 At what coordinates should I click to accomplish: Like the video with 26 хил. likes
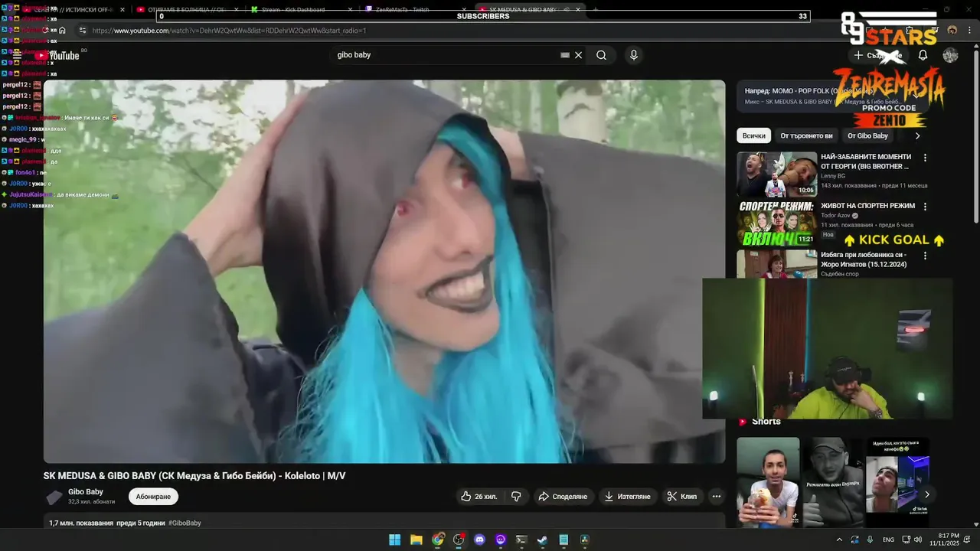click(x=479, y=497)
